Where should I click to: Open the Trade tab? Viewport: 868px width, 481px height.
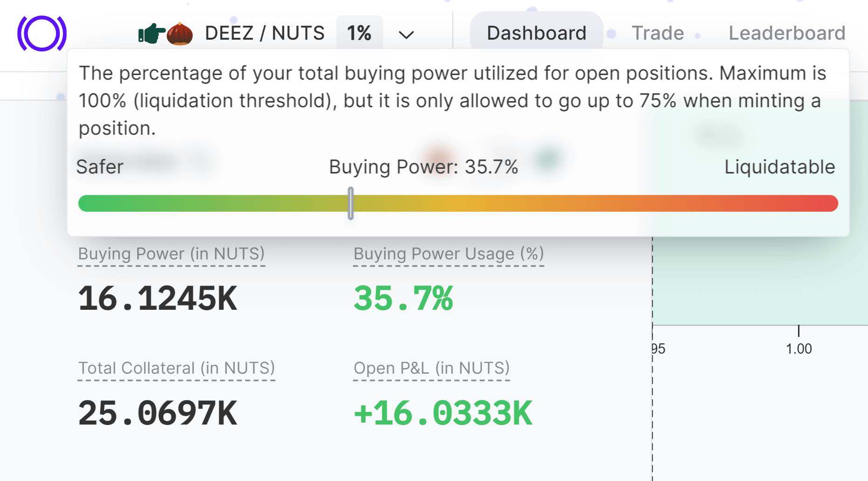(x=658, y=33)
